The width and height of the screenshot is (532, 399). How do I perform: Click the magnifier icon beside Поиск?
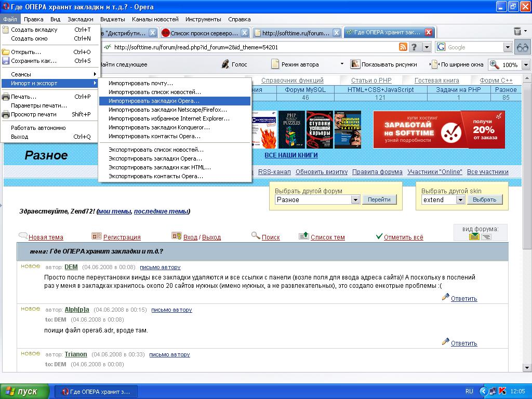(x=256, y=235)
